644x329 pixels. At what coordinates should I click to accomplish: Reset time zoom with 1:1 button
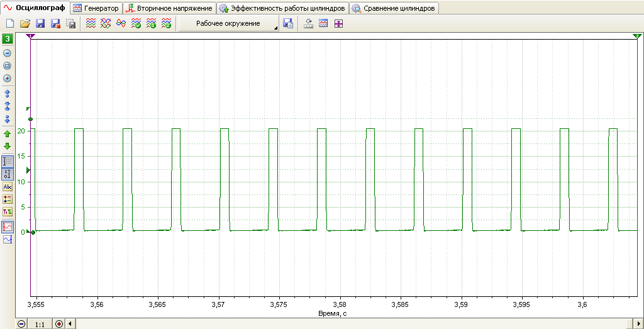(40, 324)
